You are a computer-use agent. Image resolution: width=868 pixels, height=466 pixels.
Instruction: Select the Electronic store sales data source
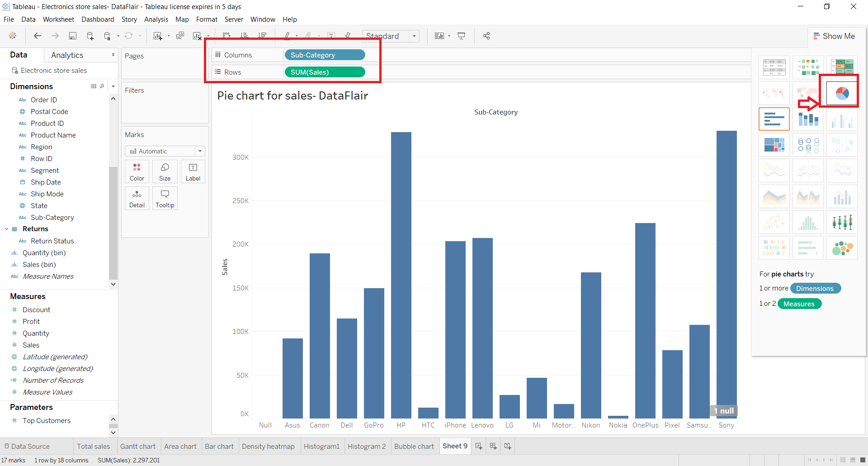coord(54,71)
